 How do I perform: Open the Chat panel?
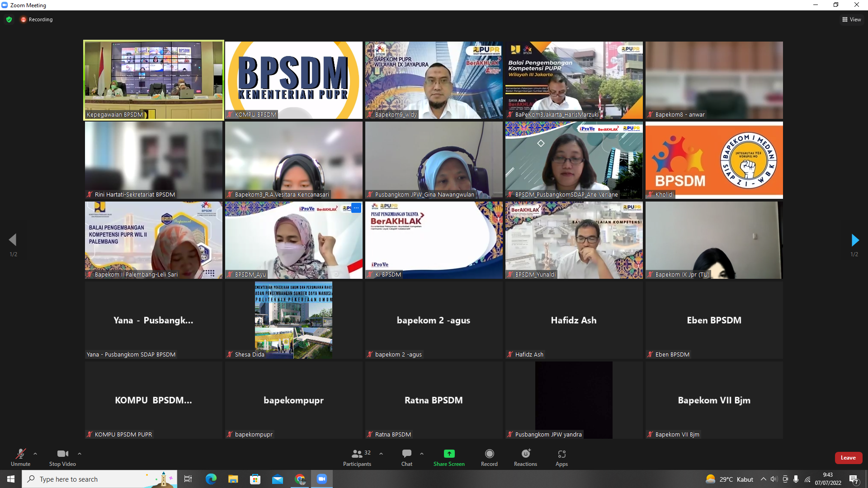click(x=407, y=457)
